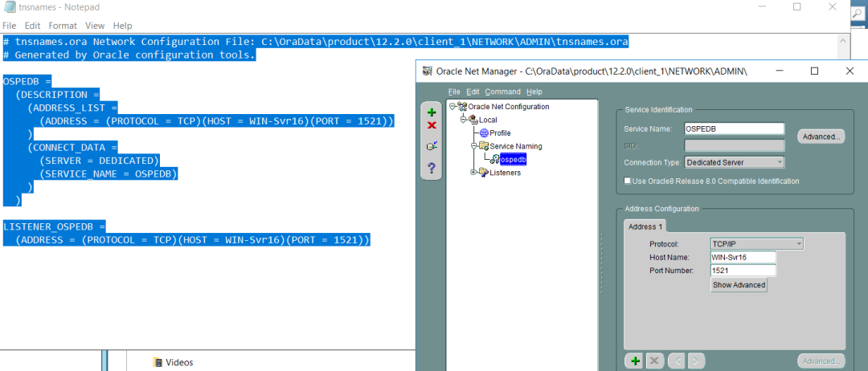Open Notepad Format menu

point(63,26)
